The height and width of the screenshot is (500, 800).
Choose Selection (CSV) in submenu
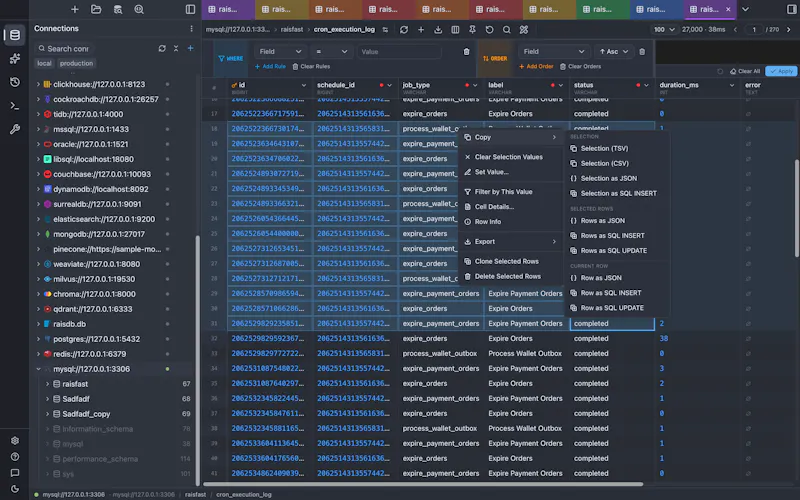click(616, 163)
